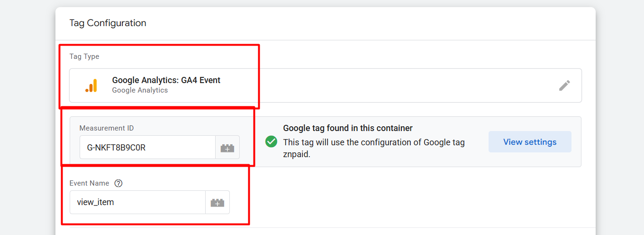Click the 'Measurement ID' field label
Viewport: 644px width, 235px height.
pos(107,128)
